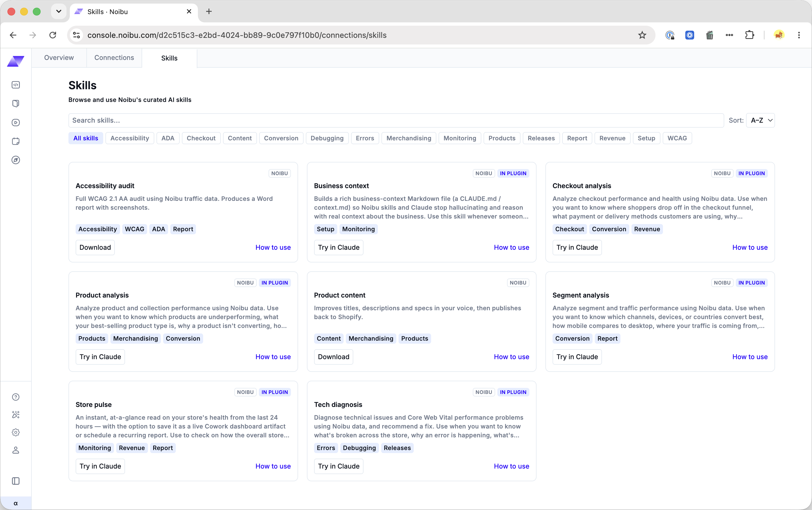Open the calendar icon in left sidebar

(16, 141)
